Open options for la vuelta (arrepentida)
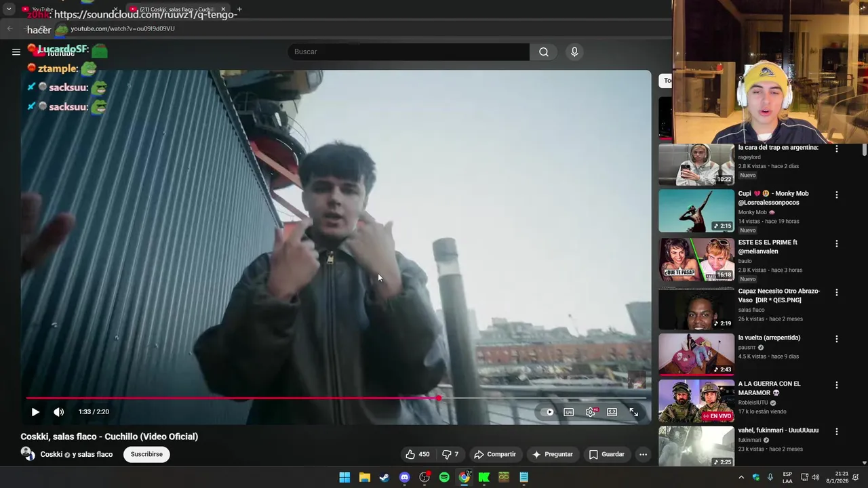 click(x=836, y=338)
